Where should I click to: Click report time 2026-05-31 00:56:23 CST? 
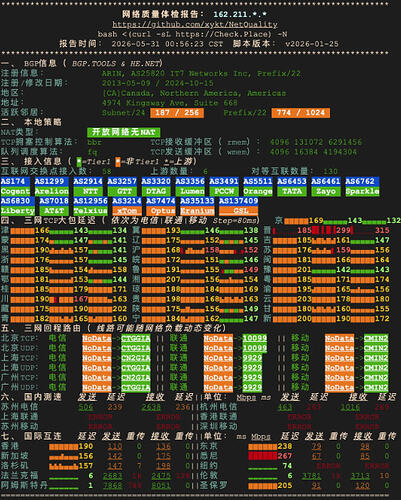pos(167,44)
